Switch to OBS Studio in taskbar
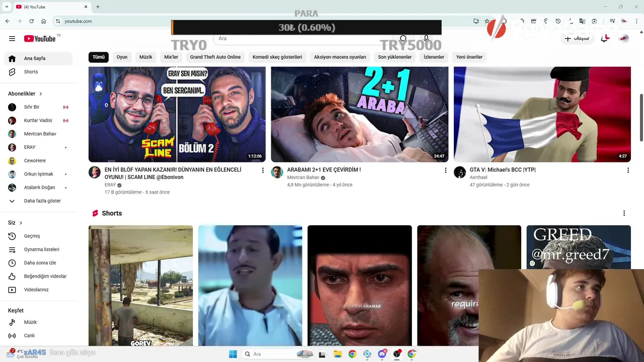 (x=397, y=354)
